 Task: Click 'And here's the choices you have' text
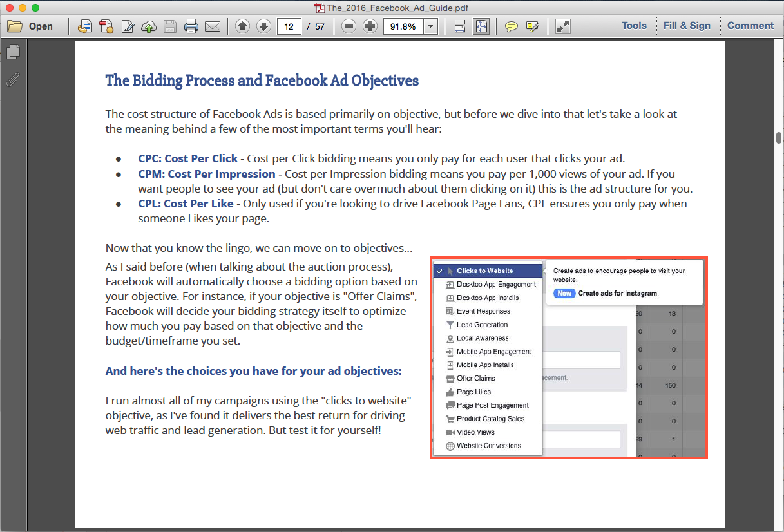pos(253,371)
